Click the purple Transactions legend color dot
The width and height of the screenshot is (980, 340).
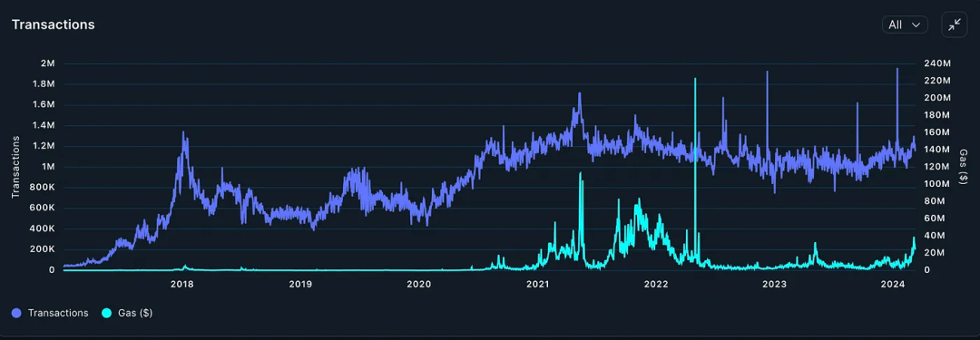pos(16,313)
